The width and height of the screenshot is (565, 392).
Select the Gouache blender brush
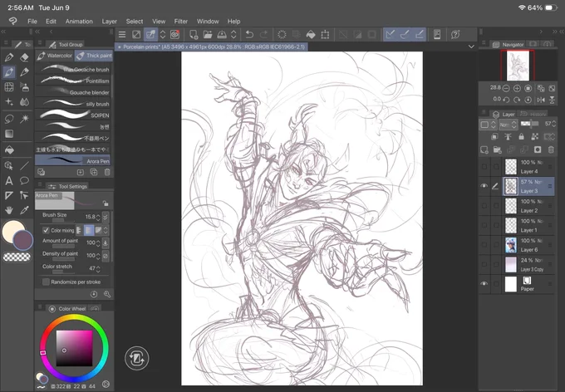pos(73,92)
